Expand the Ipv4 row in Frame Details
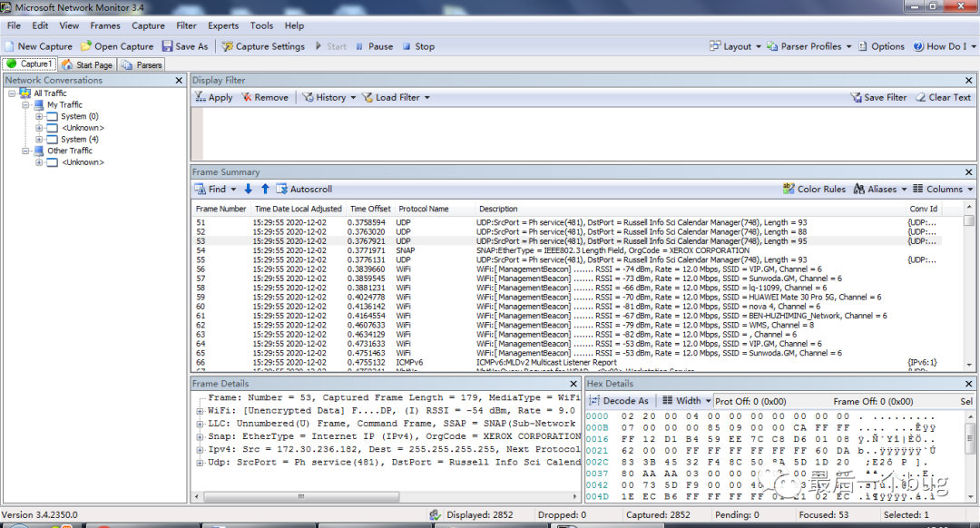Viewport: 980px width, 528px height. pos(200,449)
